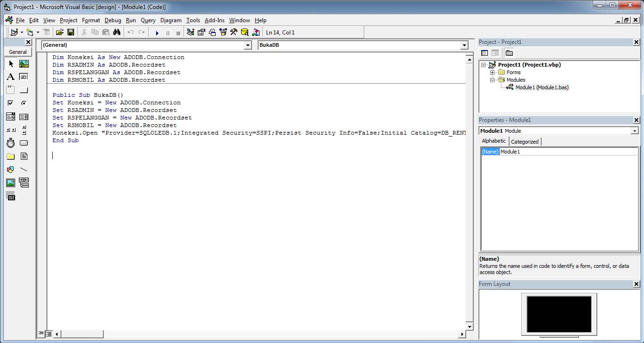The height and width of the screenshot is (343, 644).
Task: Click the Paste toolbar icon
Action: pos(106,33)
